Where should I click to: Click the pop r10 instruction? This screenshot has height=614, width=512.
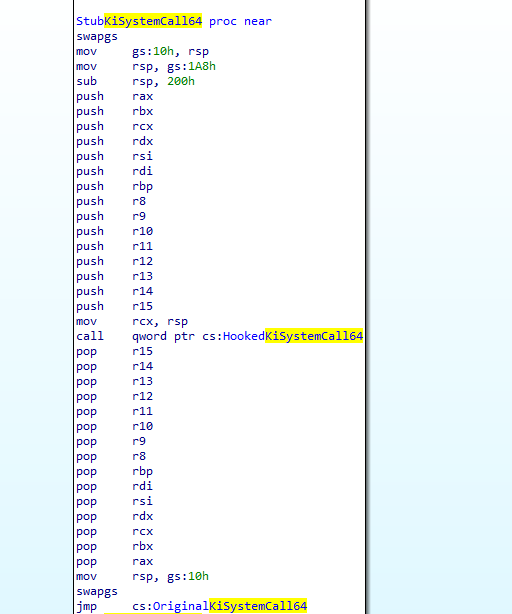[114, 426]
